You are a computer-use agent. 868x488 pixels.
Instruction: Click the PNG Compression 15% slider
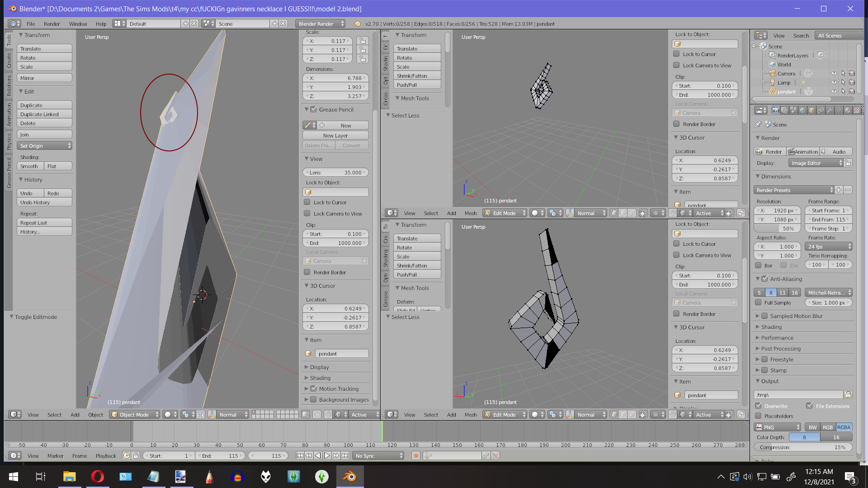(803, 447)
